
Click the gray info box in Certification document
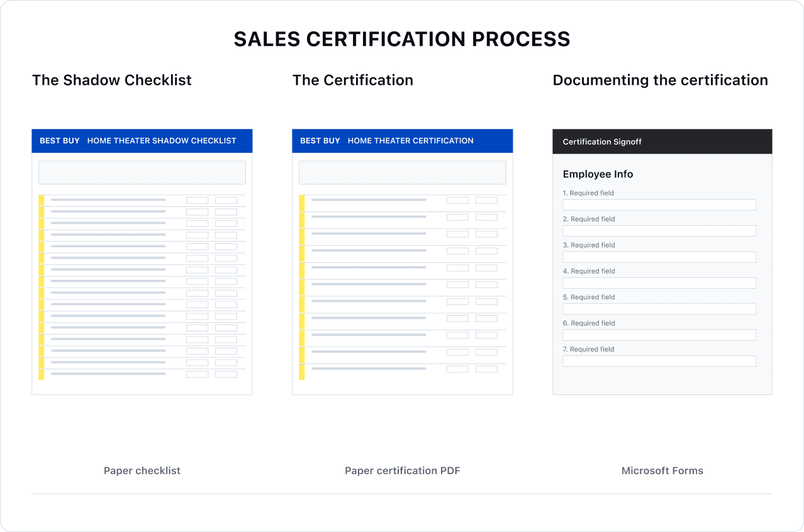[x=403, y=172]
